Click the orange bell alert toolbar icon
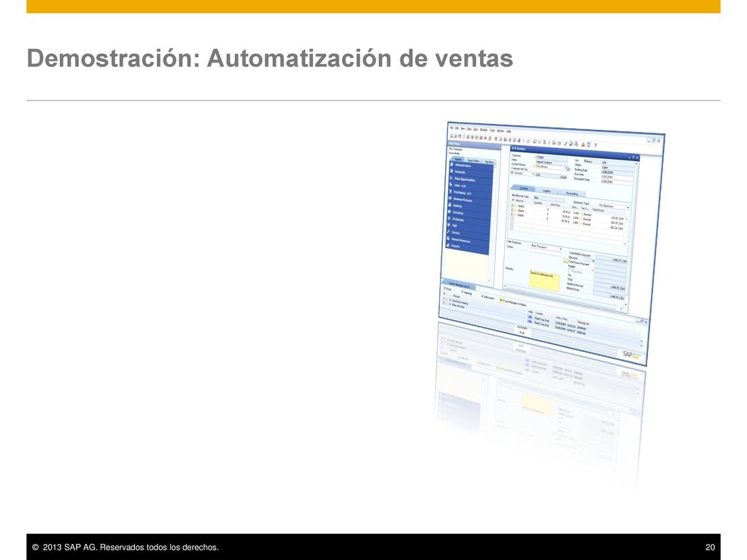747x560 pixels. coord(583,144)
